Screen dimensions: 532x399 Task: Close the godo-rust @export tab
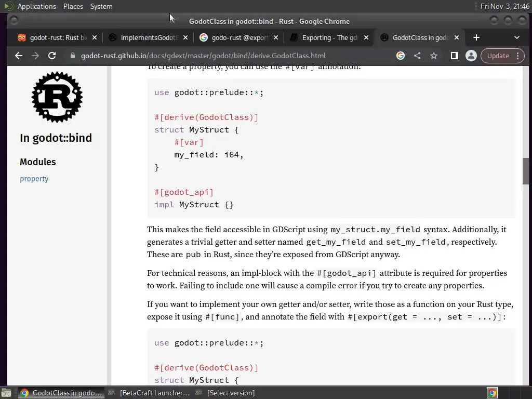coord(276,37)
